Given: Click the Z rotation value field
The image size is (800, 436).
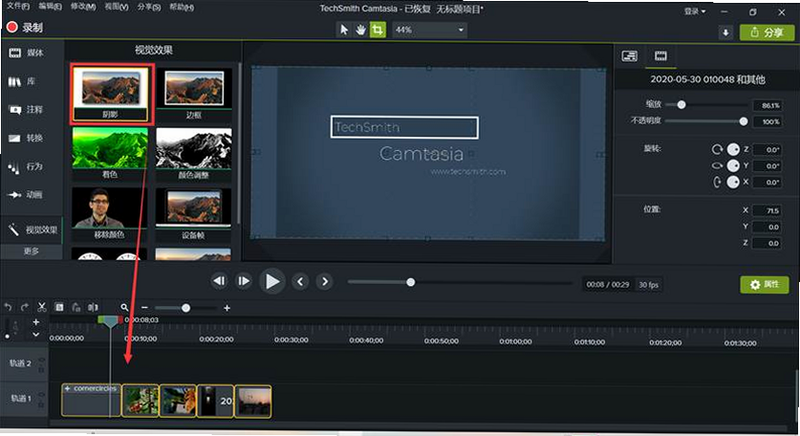Looking at the screenshot, I should pyautogui.click(x=767, y=149).
